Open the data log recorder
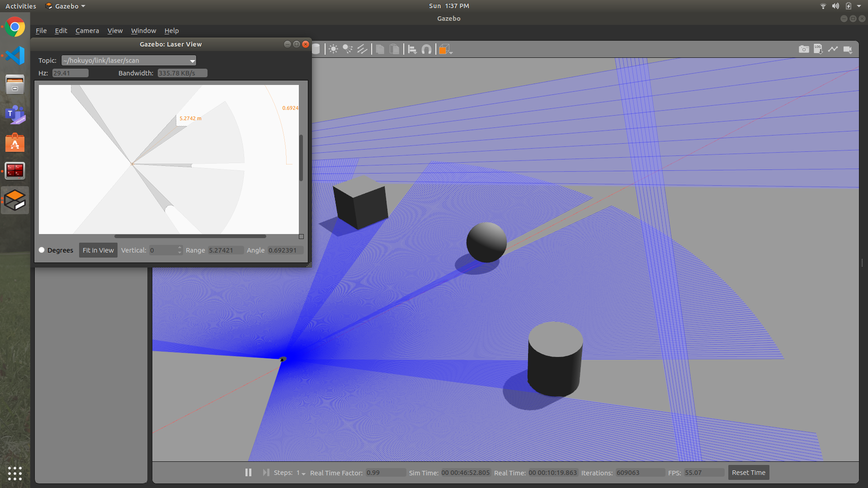 click(818, 49)
